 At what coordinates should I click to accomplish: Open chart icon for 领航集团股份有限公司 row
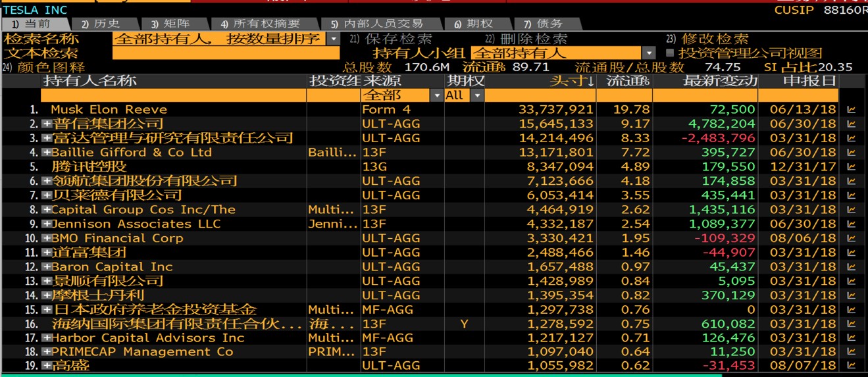click(x=851, y=181)
